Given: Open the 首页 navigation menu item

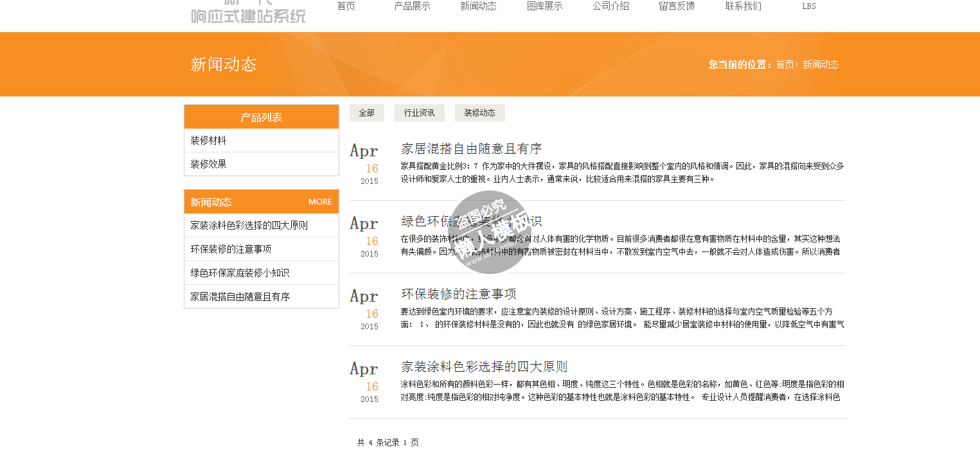Looking at the screenshot, I should point(346,6).
